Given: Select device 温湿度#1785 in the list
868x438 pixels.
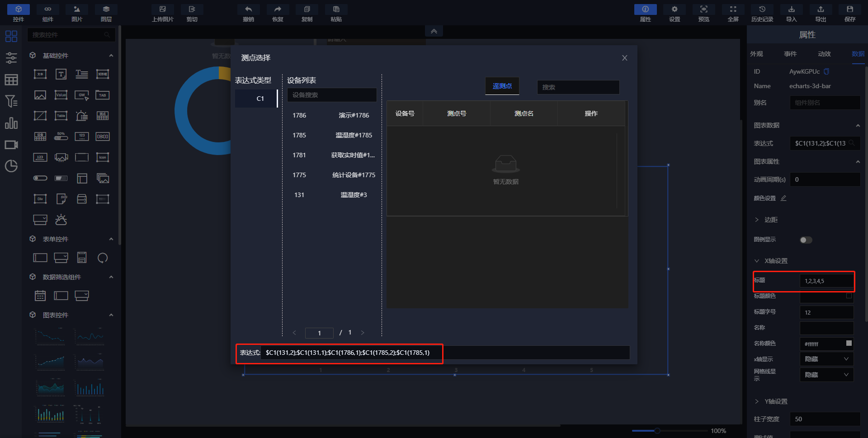Looking at the screenshot, I should click(x=332, y=135).
